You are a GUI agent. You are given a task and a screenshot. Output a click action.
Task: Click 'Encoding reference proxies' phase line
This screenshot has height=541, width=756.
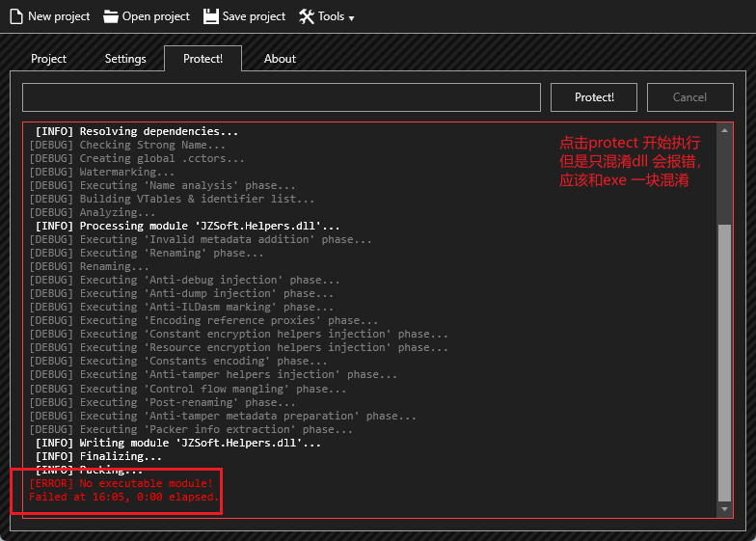click(203, 320)
